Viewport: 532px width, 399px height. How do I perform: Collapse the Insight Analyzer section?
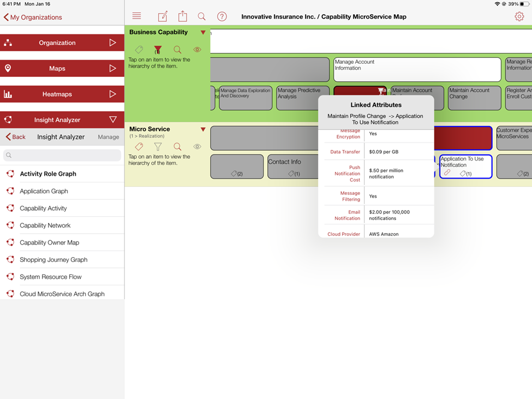tap(62, 120)
